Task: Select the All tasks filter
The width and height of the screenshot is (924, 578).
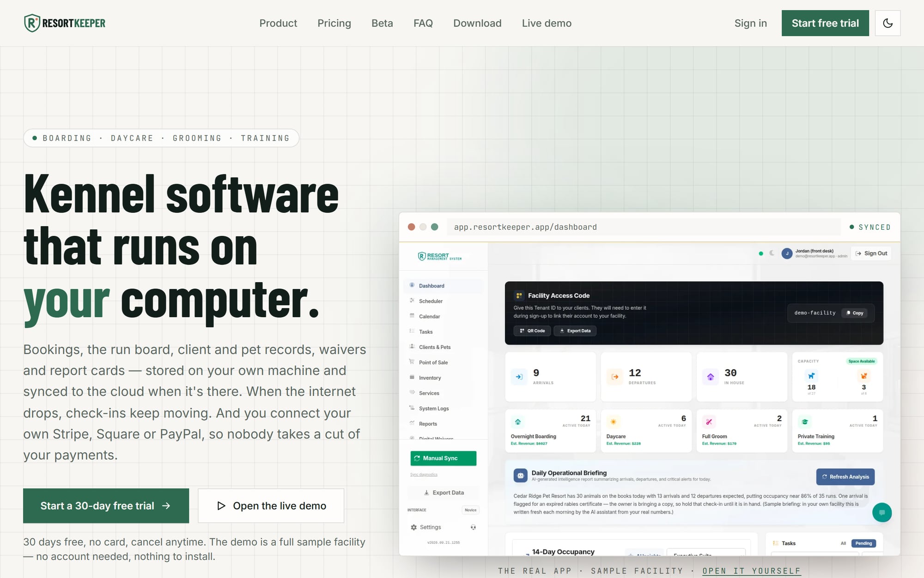Action: click(x=843, y=543)
